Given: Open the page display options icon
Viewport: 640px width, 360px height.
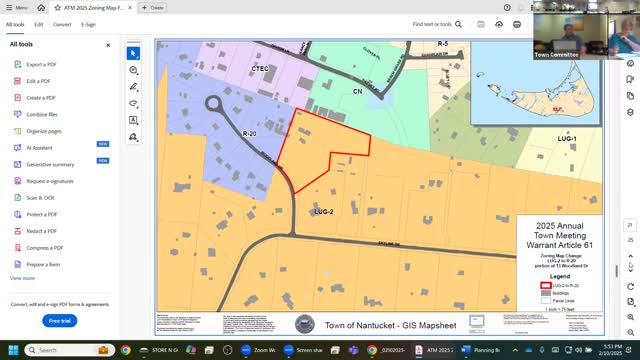Looking at the screenshot, I should pos(630,302).
